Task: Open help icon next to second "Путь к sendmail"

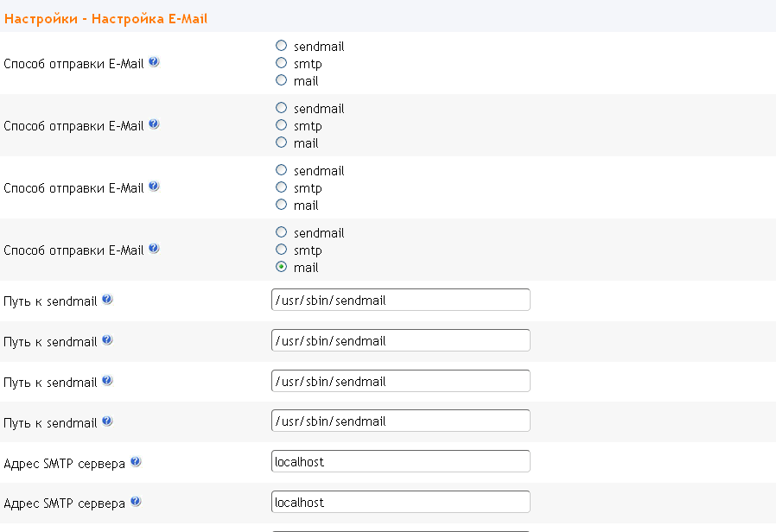Action: [107, 340]
